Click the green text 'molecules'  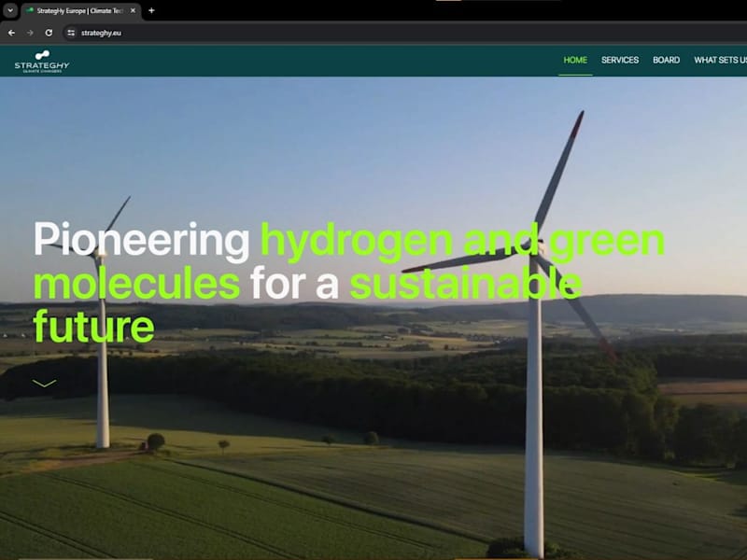click(x=136, y=284)
